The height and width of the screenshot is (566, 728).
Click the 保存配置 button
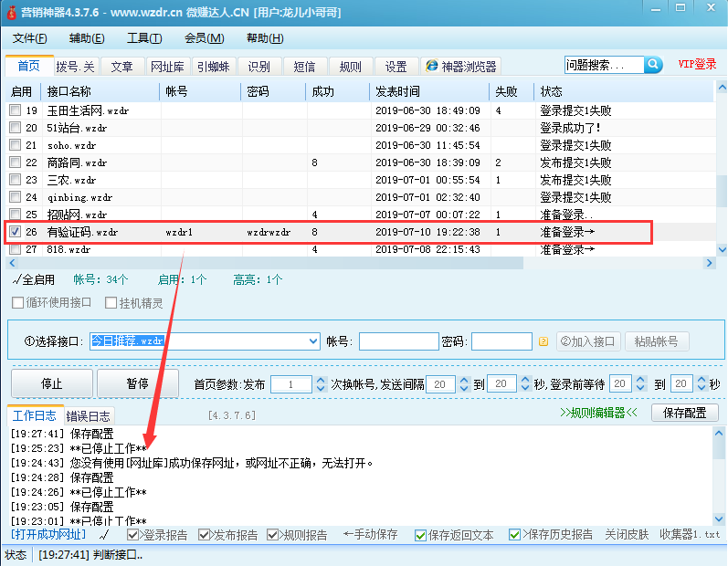pos(684,413)
